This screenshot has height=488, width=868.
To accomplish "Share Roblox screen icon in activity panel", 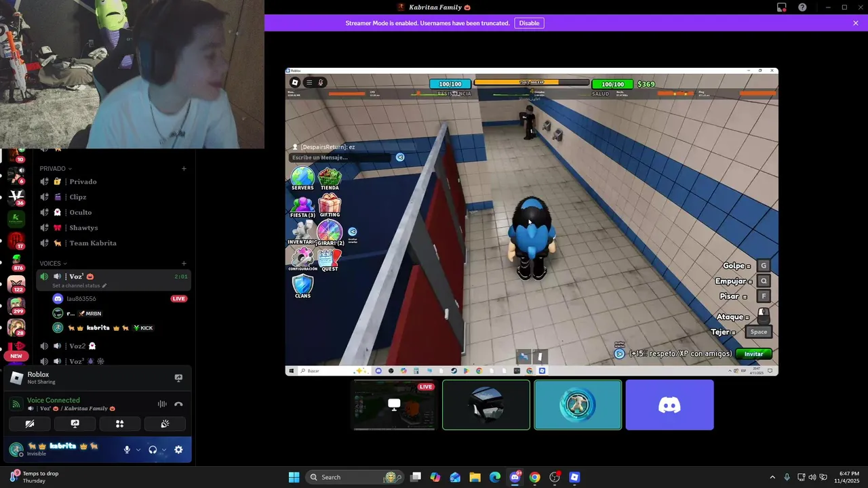I will 178,378.
